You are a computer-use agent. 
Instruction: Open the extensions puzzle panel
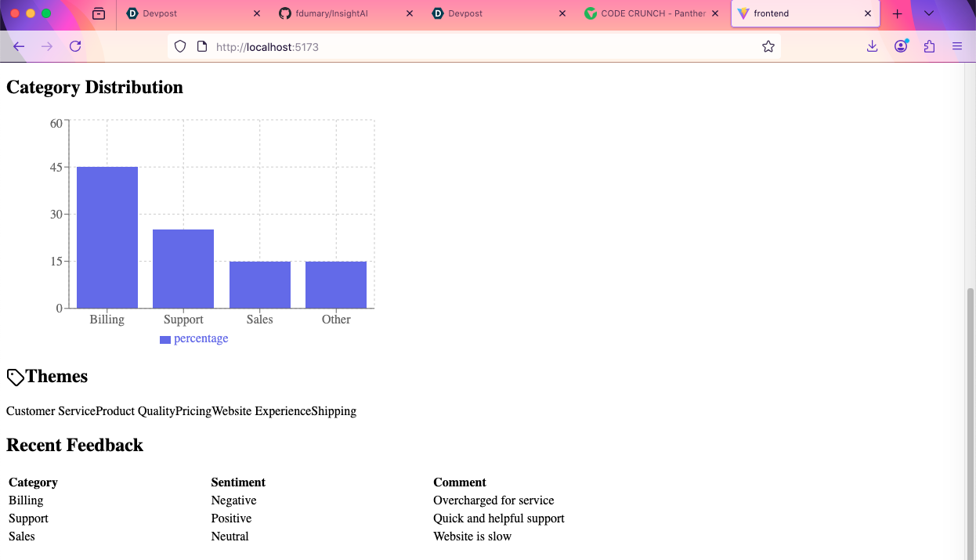point(929,45)
